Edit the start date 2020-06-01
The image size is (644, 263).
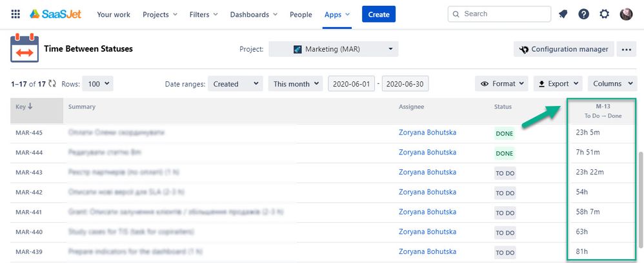351,84
